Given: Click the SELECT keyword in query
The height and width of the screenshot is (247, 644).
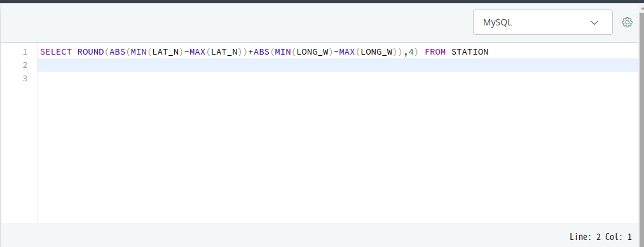Looking at the screenshot, I should pyautogui.click(x=56, y=52).
